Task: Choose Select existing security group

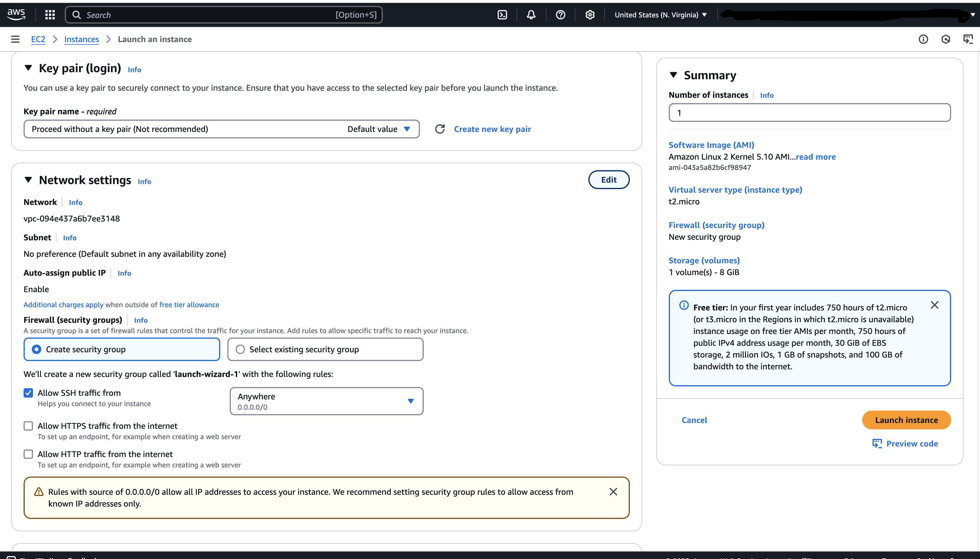Action: point(325,349)
